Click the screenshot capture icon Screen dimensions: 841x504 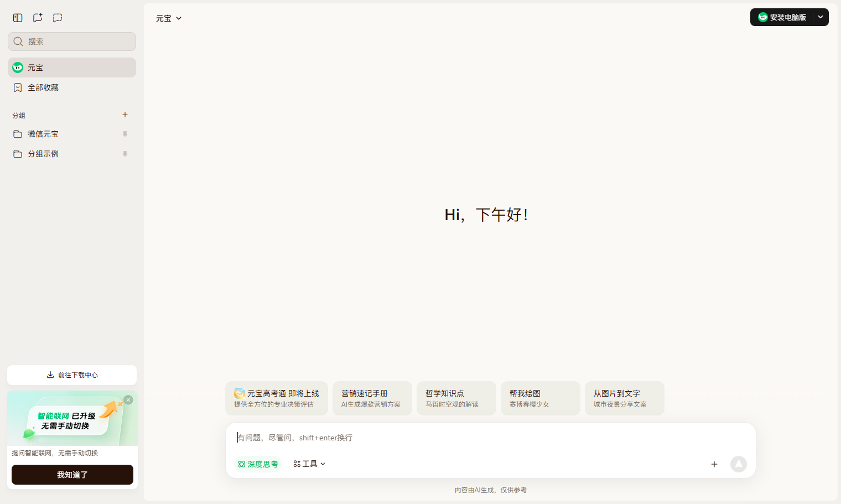(x=58, y=18)
